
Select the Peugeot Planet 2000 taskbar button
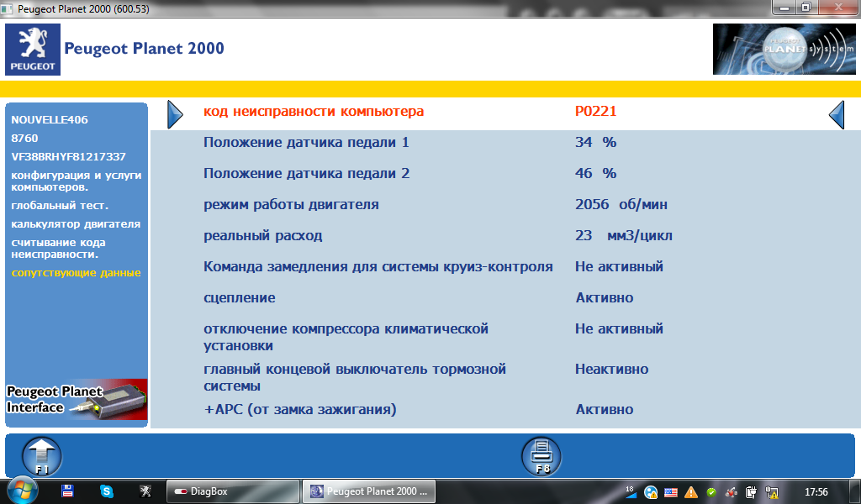coord(370,491)
